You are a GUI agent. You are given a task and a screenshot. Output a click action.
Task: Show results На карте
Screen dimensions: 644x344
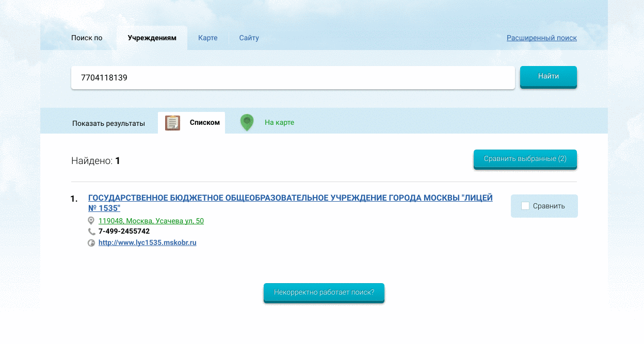pos(279,123)
